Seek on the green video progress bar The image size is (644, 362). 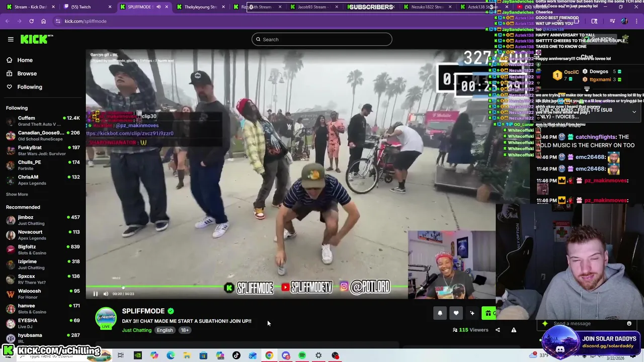point(247,287)
